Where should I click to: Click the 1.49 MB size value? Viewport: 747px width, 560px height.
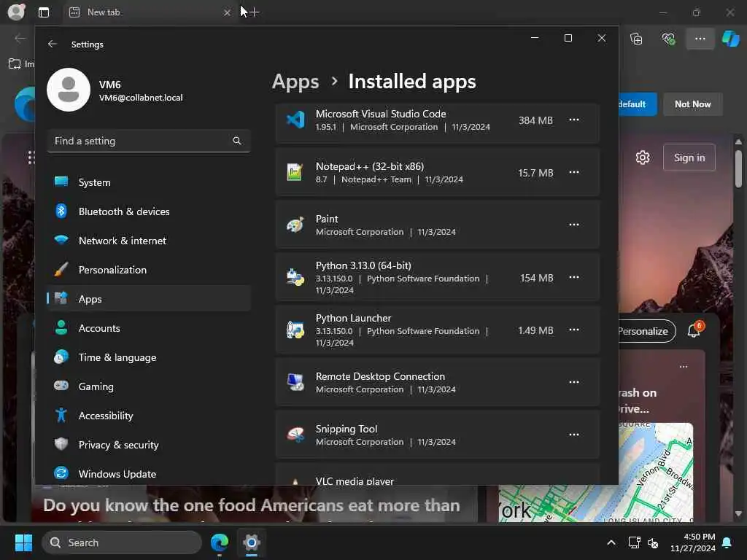click(535, 330)
